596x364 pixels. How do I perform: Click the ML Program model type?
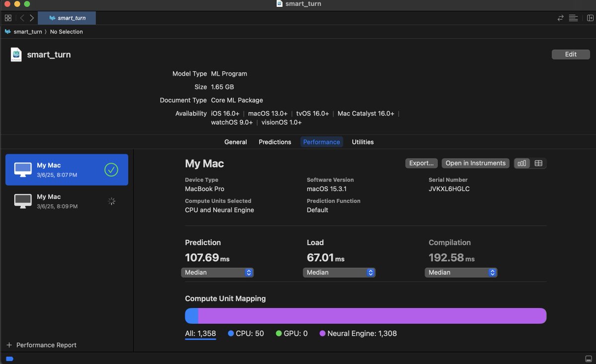[229, 73]
